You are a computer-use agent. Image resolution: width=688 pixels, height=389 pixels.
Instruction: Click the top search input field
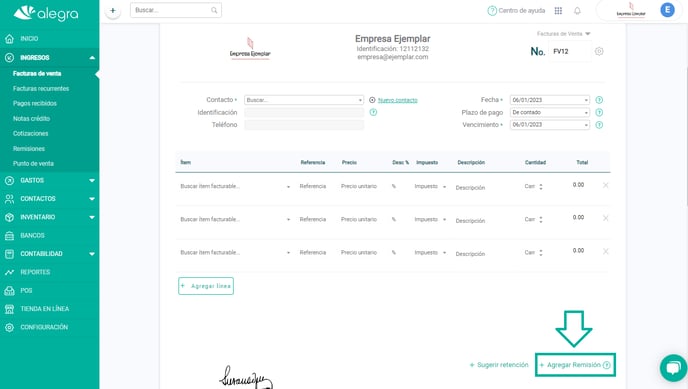[176, 10]
